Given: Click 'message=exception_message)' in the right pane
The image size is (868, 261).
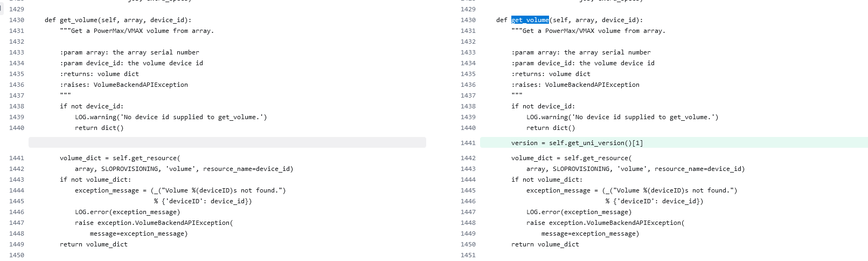Looking at the screenshot, I should click(x=591, y=233).
